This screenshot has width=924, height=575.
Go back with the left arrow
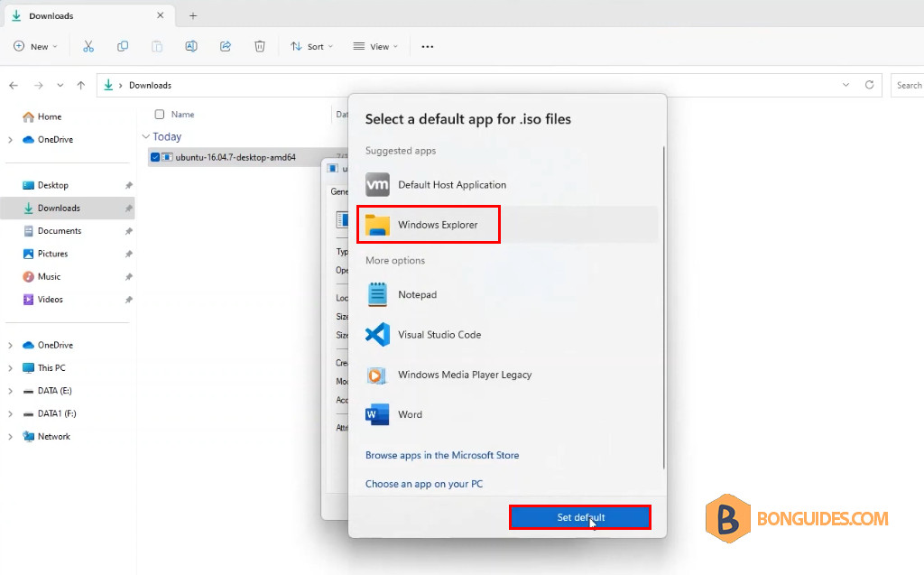[14, 86]
